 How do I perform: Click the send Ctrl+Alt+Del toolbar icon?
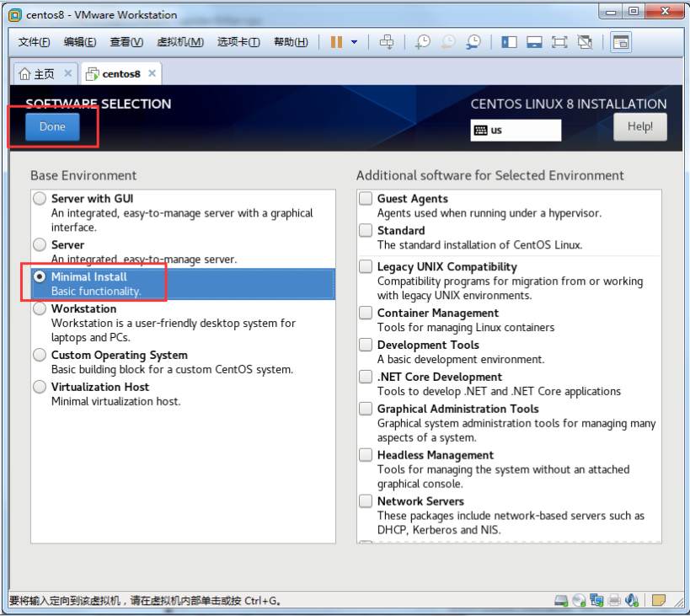click(x=387, y=42)
